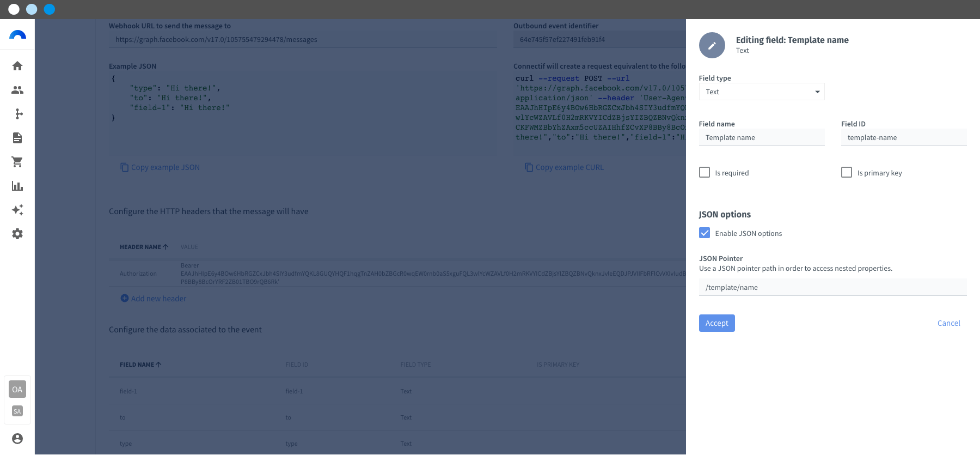Click the Webhook URL input field
Viewport: 980px width, 455px height.
[x=303, y=39]
